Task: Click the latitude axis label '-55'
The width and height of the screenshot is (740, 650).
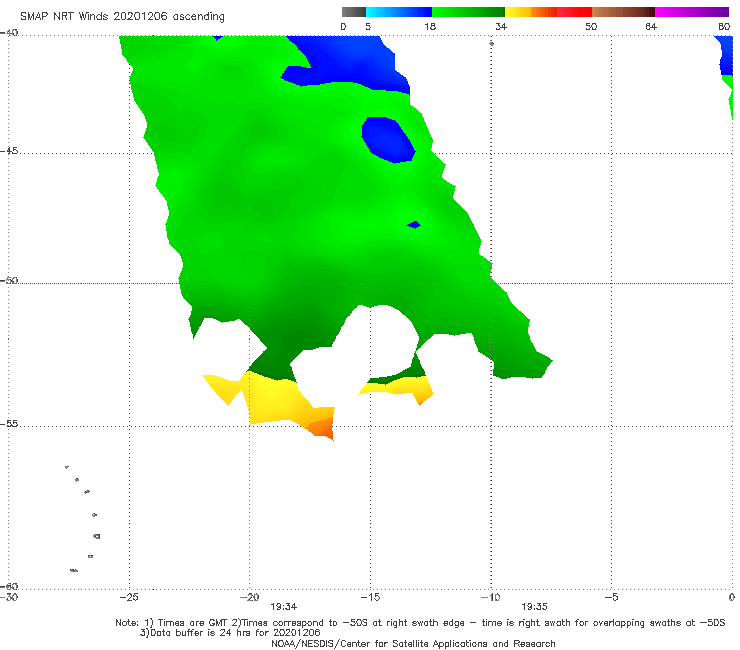Action: [x=9, y=423]
